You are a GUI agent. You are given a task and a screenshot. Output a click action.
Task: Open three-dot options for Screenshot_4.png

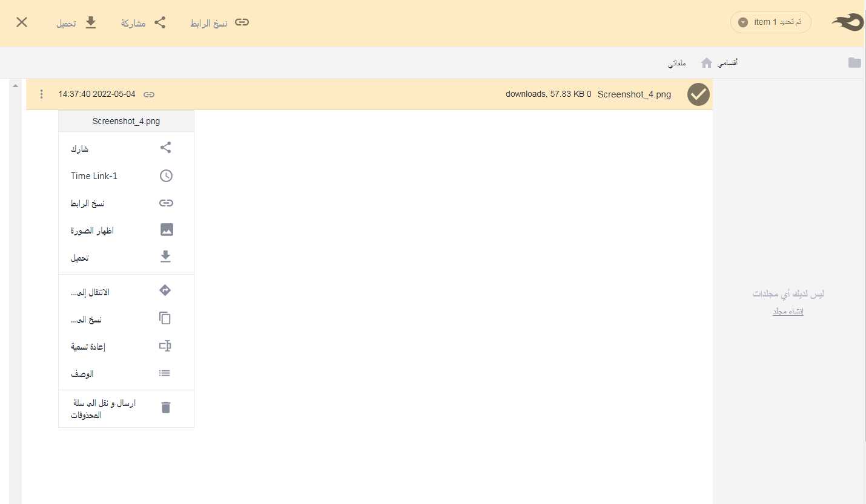[x=41, y=94]
